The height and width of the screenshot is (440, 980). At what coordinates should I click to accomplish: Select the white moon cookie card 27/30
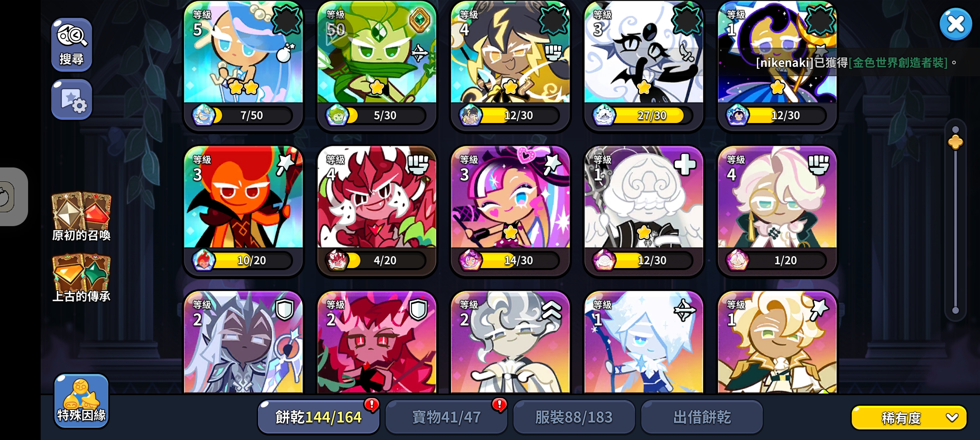644,66
